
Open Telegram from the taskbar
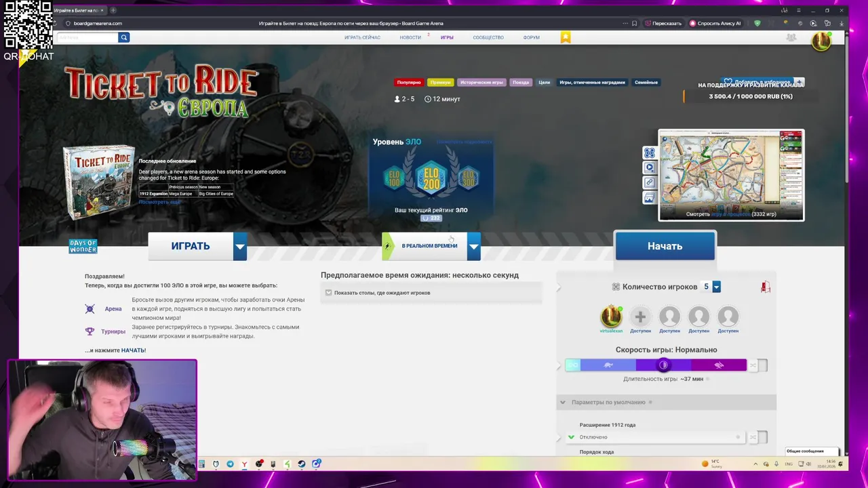pyautogui.click(x=230, y=464)
